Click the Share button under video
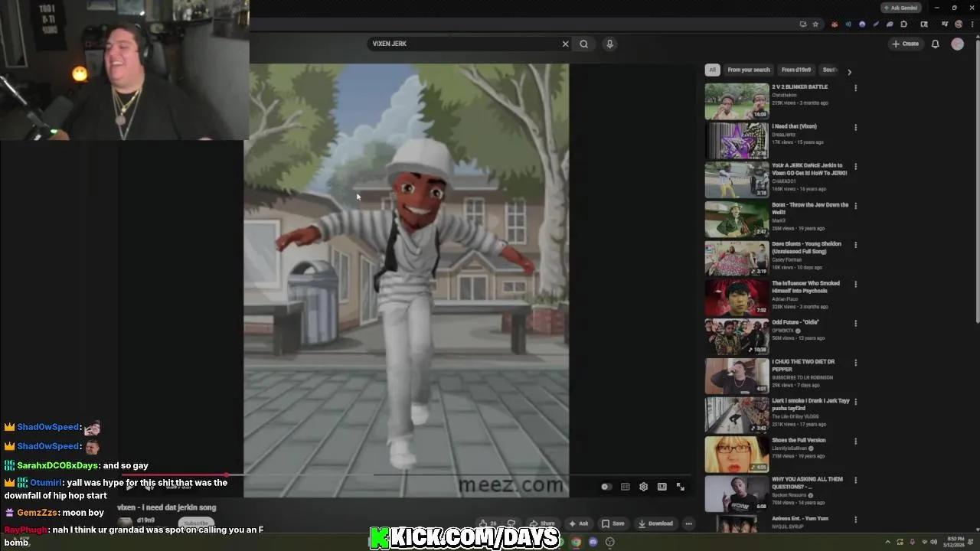Viewport: 980px width, 551px height. click(x=542, y=523)
